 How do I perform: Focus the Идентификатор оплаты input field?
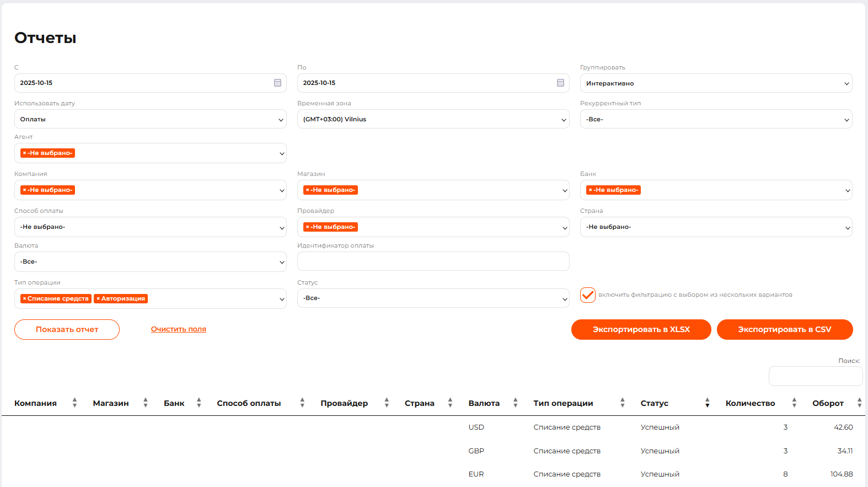[x=433, y=261]
